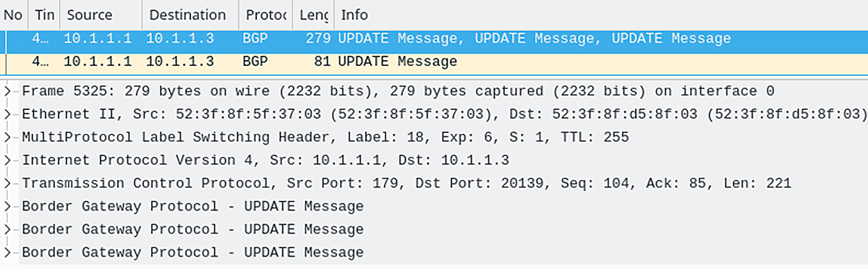
Task: Select the 279-byte BGP packet row
Action: tap(434, 39)
